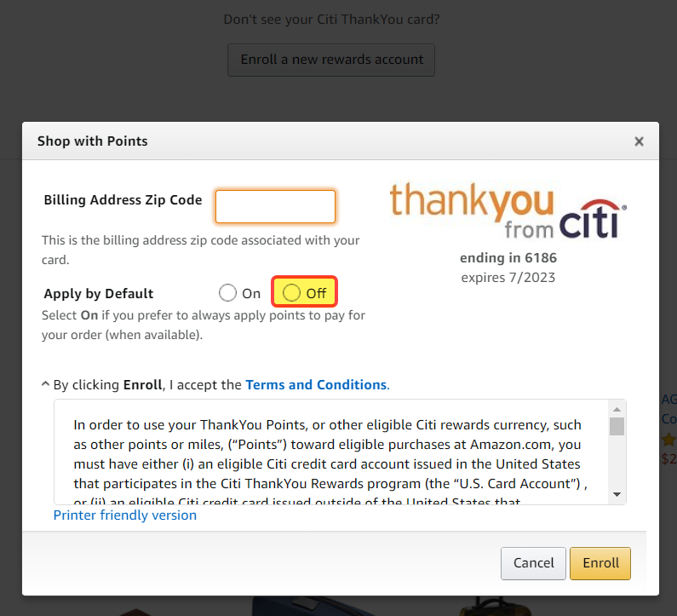Open Printer friendly version link

click(125, 515)
